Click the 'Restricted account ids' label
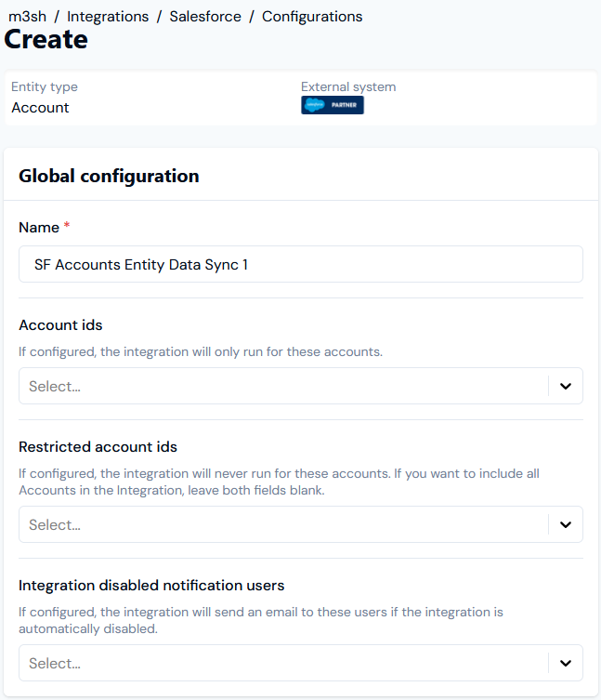This screenshot has height=700, width=601. 98,447
